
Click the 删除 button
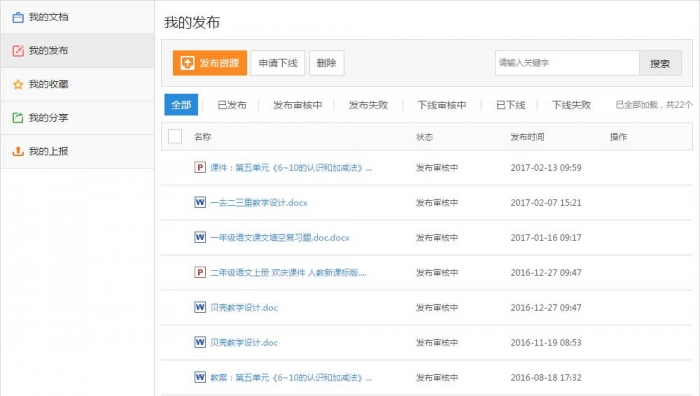(326, 63)
